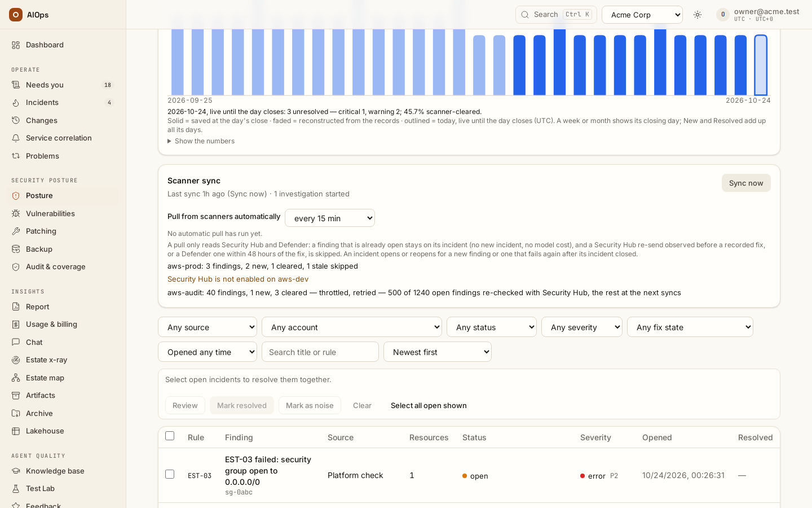Open the Any account filter dropdown
Image resolution: width=812 pixels, height=508 pixels.
(x=352, y=327)
